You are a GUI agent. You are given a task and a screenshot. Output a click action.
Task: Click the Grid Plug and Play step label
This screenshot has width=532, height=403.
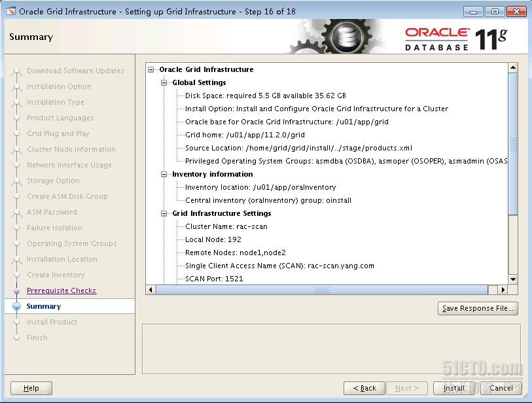(x=58, y=133)
